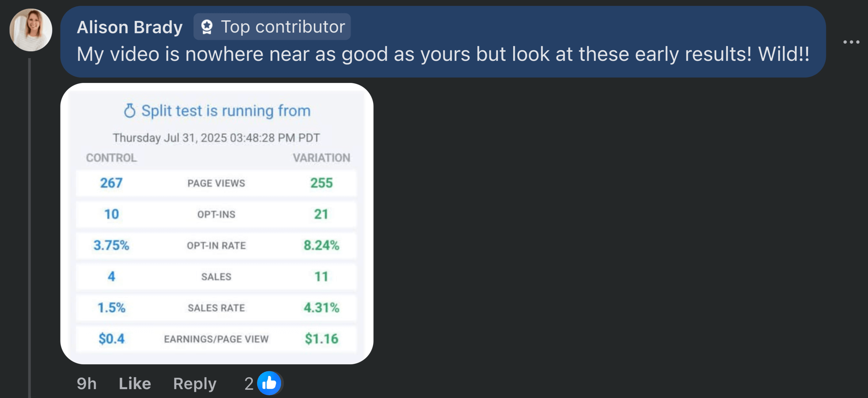The width and height of the screenshot is (868, 398).
Task: Select the Top contributor label text
Action: tap(283, 27)
